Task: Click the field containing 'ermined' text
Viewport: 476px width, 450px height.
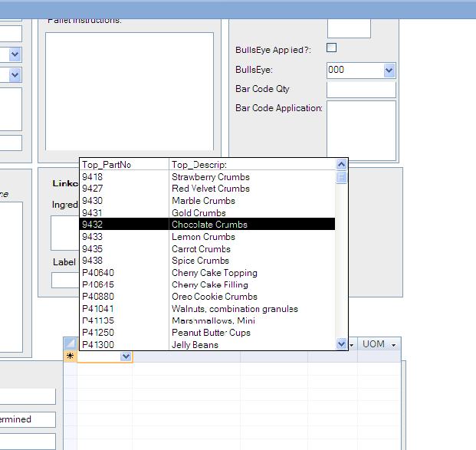Action: [28, 419]
